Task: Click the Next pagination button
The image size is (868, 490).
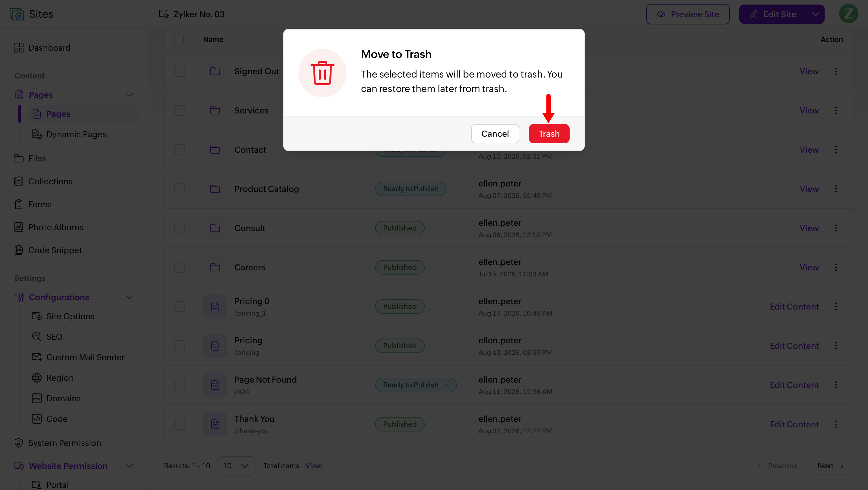Action: (831, 466)
